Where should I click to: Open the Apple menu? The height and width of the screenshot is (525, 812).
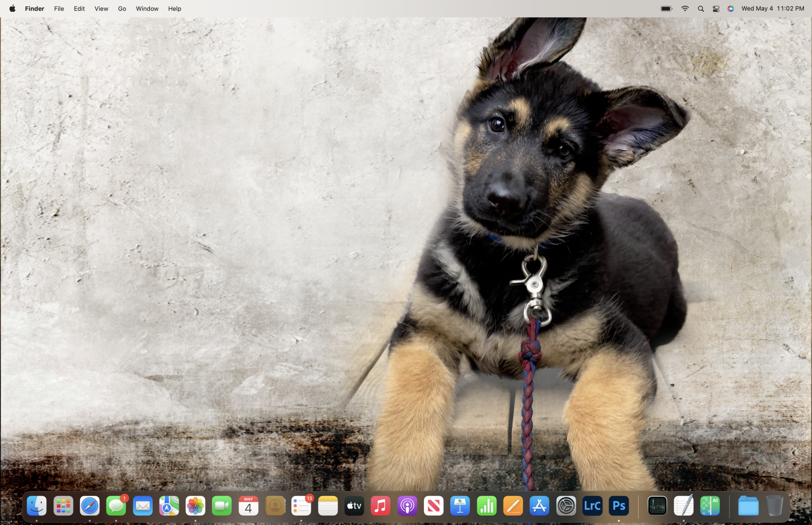click(12, 9)
